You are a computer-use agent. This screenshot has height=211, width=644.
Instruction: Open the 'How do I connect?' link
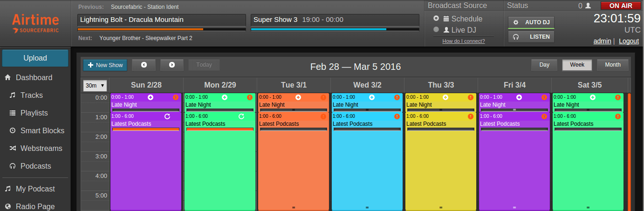pos(464,41)
